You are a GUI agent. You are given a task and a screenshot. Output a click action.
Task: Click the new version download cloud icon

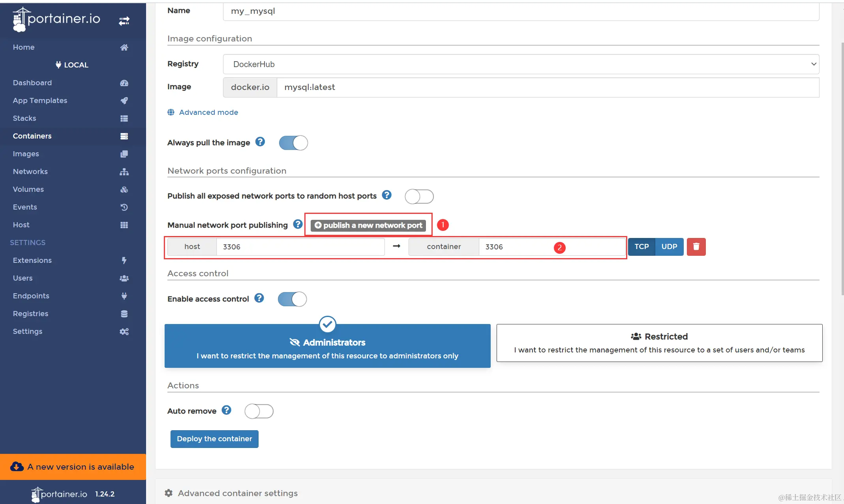pyautogui.click(x=17, y=467)
